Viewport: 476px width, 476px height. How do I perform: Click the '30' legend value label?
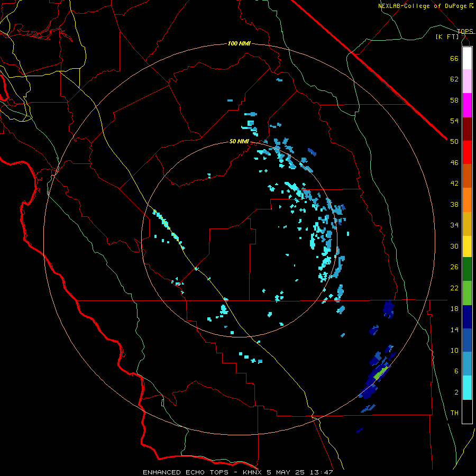click(454, 246)
